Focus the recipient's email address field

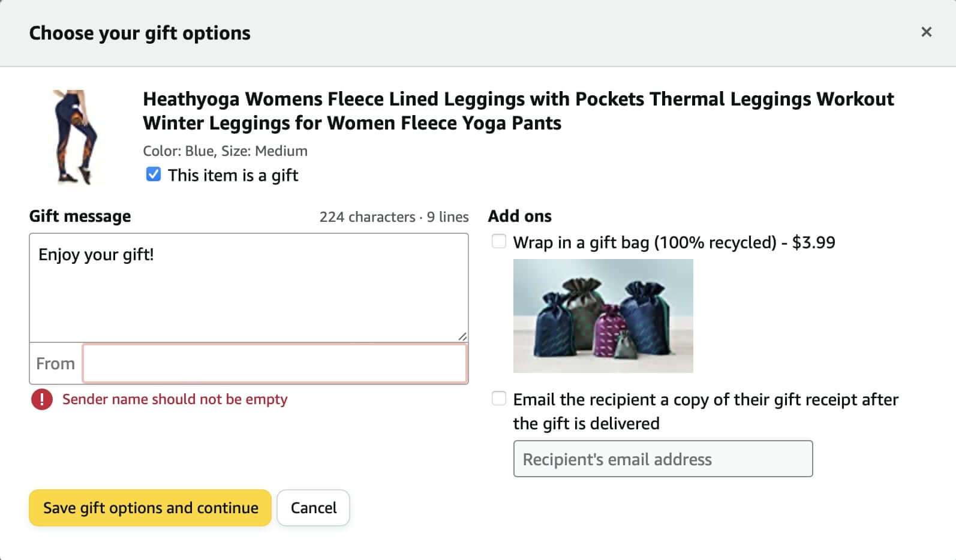663,459
